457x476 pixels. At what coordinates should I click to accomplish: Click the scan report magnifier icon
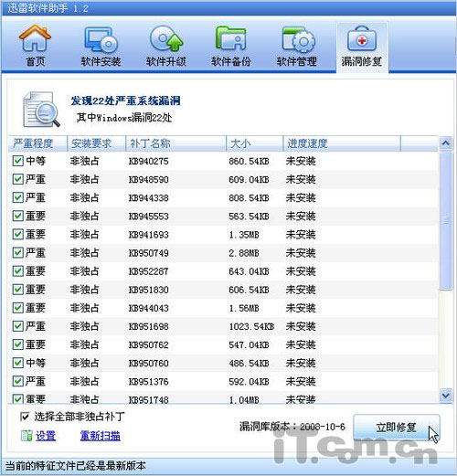(x=41, y=110)
